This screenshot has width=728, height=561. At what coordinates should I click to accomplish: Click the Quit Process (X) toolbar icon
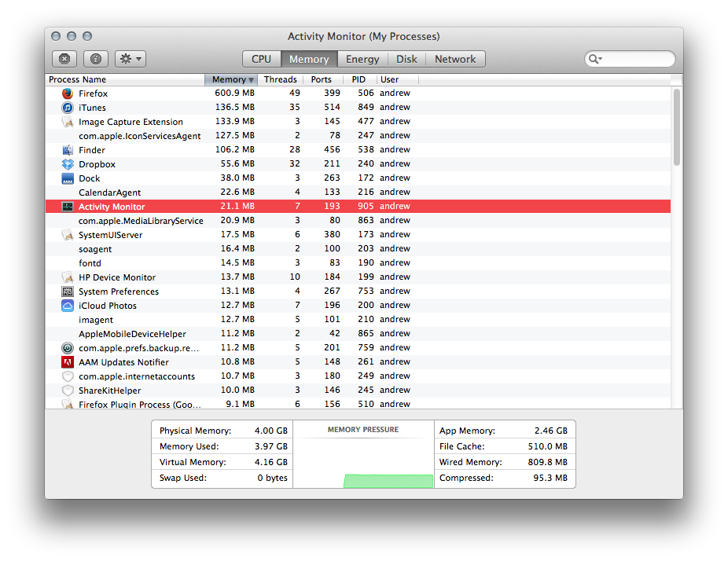64,58
